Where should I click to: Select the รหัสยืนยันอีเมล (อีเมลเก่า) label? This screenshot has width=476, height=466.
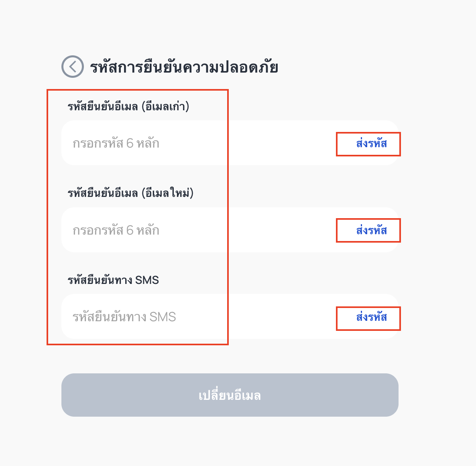tap(128, 107)
